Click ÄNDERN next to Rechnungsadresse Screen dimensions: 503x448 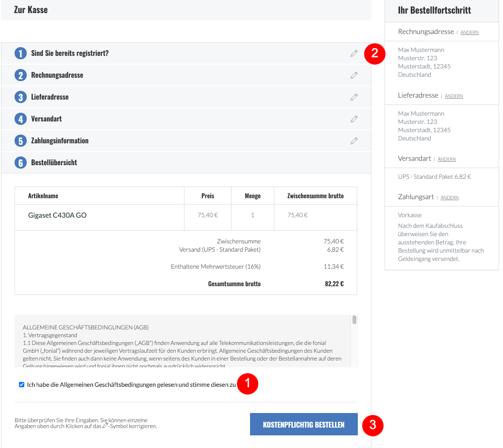[x=469, y=33]
